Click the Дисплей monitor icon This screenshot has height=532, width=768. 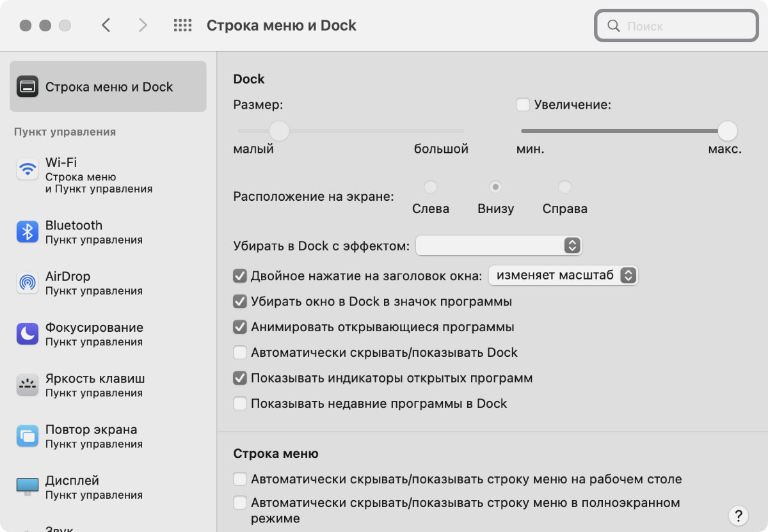(28, 487)
